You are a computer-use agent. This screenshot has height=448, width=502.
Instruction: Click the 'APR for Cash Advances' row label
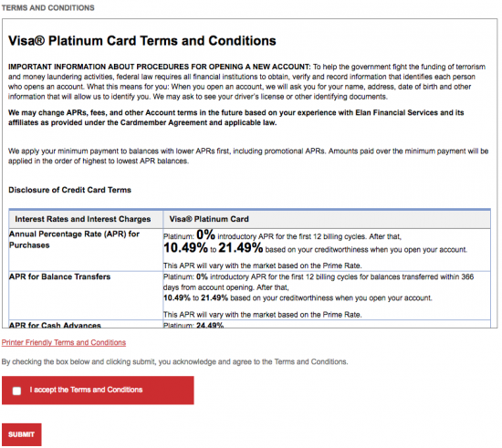point(55,325)
